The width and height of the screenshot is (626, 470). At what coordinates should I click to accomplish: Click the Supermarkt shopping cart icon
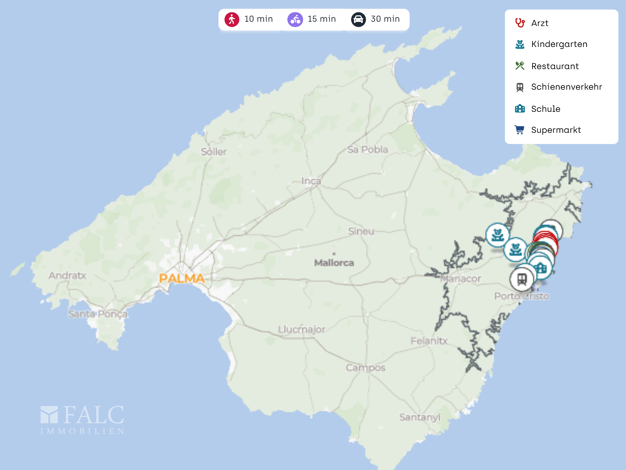519,130
